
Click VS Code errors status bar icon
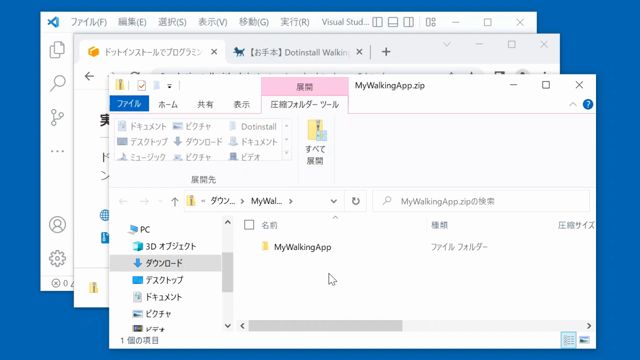[56, 283]
